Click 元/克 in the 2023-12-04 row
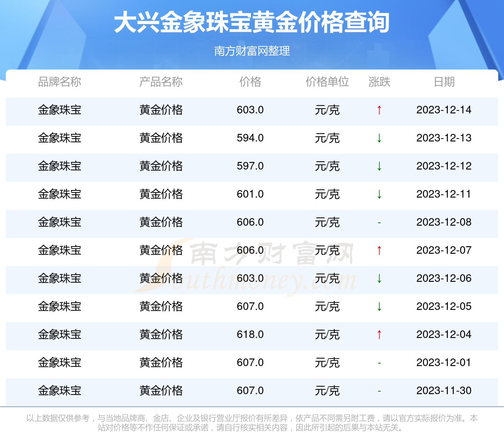Screen dimensions: 504x433 coord(327,334)
